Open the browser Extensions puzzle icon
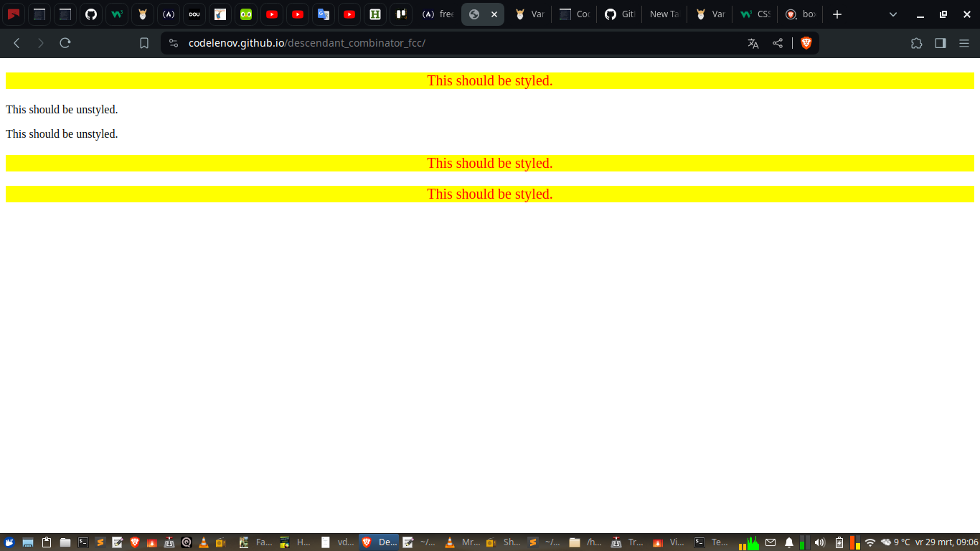The height and width of the screenshot is (551, 980). point(916,43)
